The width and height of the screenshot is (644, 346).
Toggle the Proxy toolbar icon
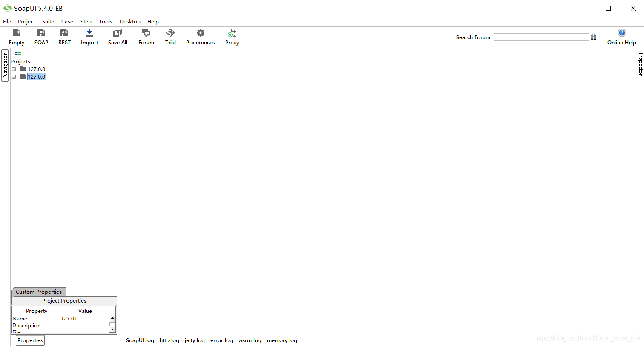pos(232,37)
